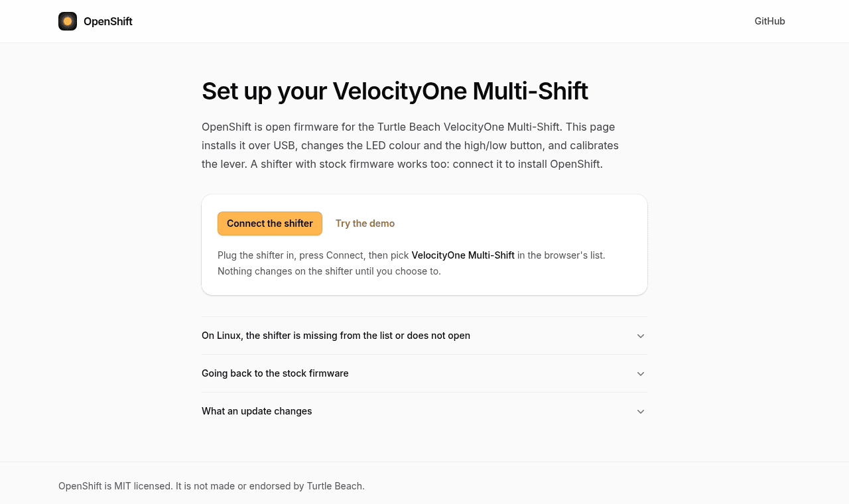Viewport: 849px width, 504px height.
Task: Expand the What an update changes section
Action: [424, 411]
